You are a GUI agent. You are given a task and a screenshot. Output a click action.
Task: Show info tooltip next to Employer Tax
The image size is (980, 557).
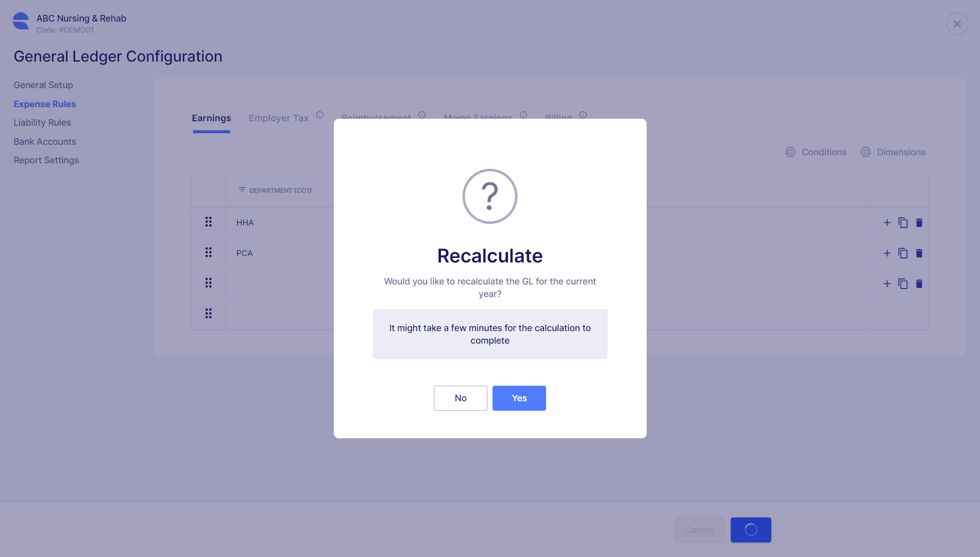click(x=320, y=115)
